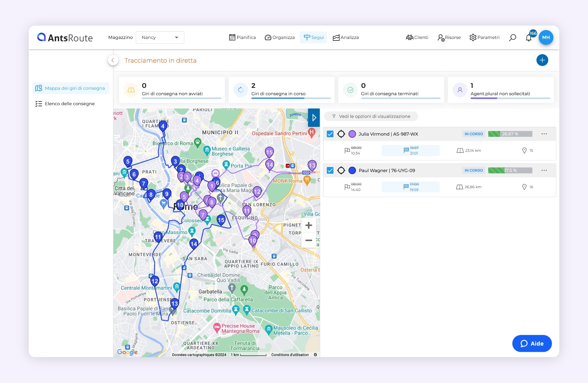Switch to the Analizza tab
Image resolution: width=588 pixels, height=383 pixels.
(345, 37)
